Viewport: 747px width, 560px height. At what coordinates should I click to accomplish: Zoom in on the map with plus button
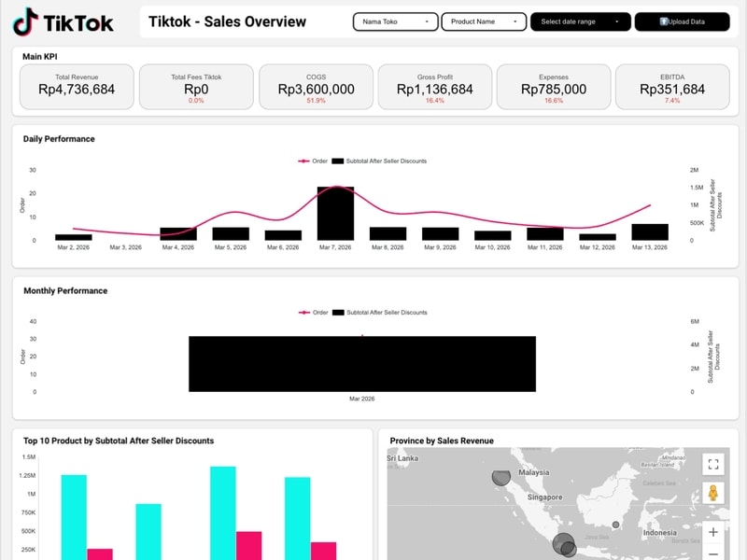pos(713,532)
